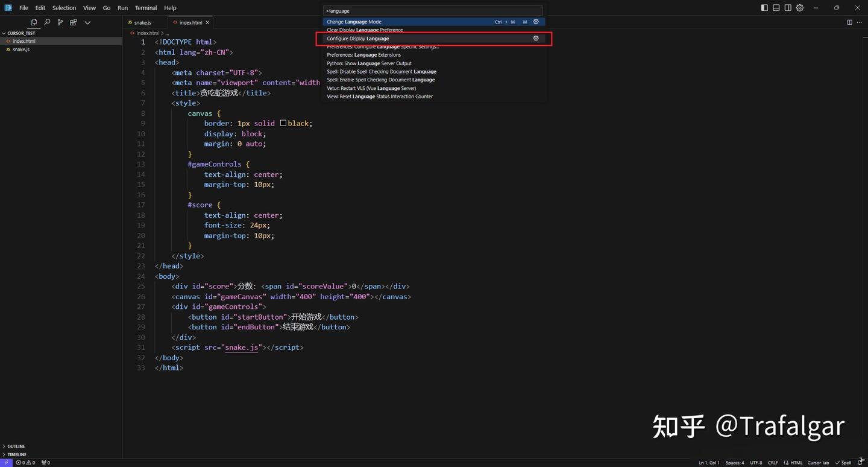Expand the TIMELINE section
The height and width of the screenshot is (467, 868).
pyautogui.click(x=16, y=454)
